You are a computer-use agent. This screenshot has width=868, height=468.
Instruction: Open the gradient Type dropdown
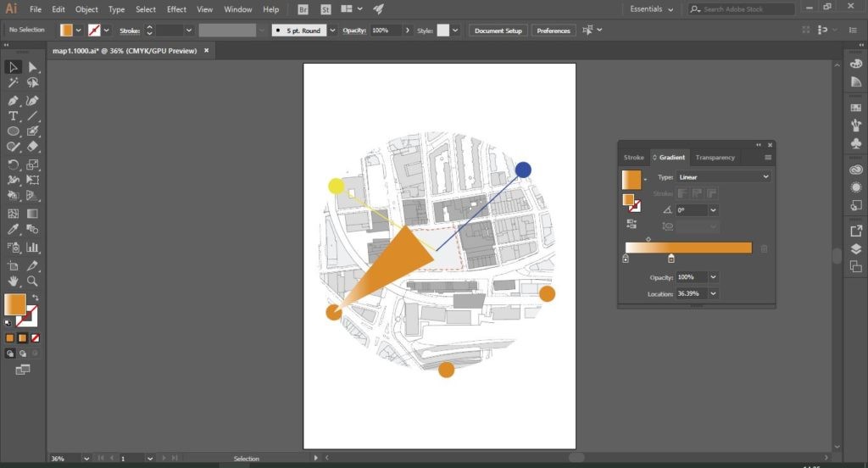[723, 177]
